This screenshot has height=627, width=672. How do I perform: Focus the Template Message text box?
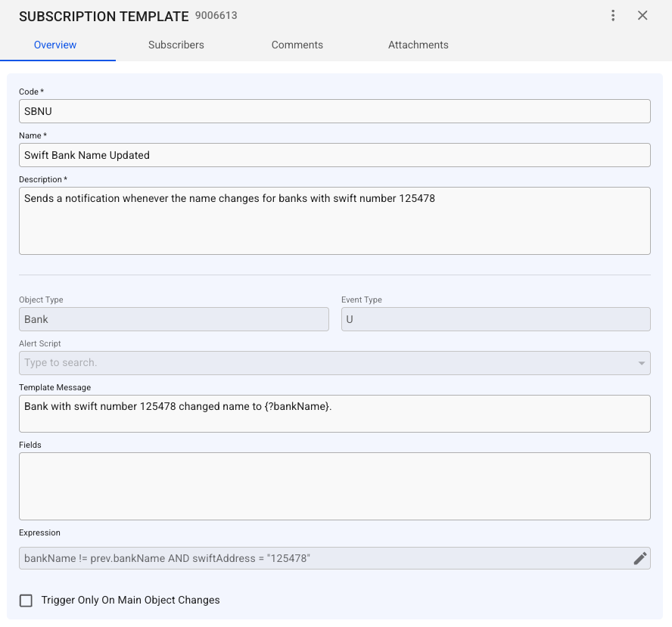click(x=334, y=414)
